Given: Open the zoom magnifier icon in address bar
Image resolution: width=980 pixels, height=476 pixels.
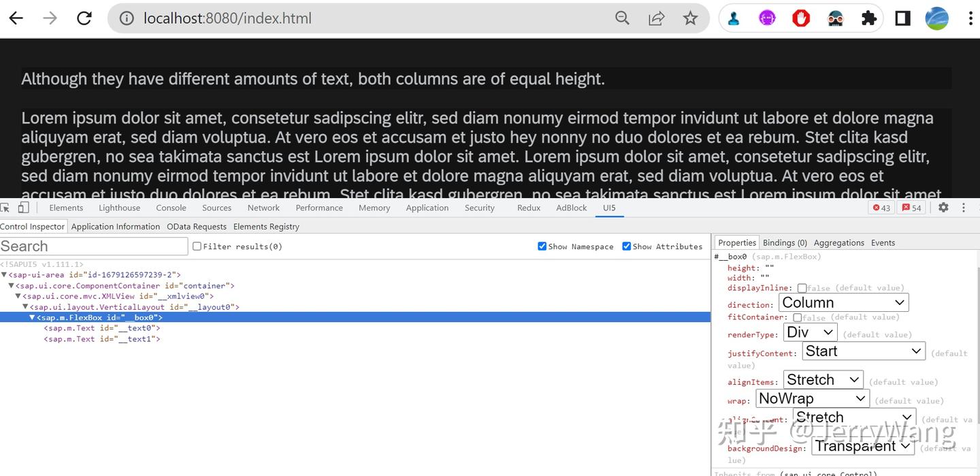Looking at the screenshot, I should [x=622, y=18].
